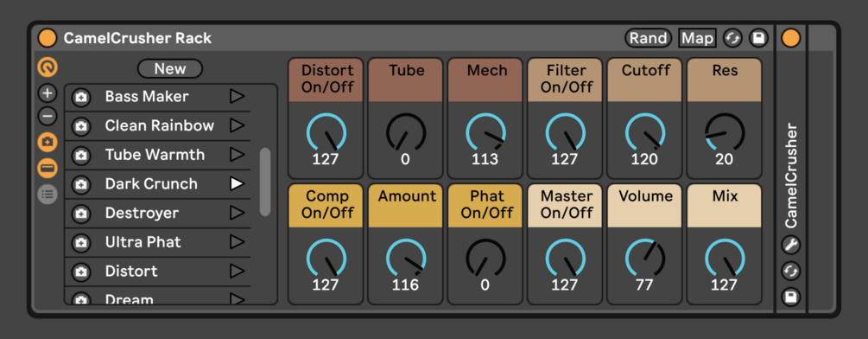The height and width of the screenshot is (339, 868).
Task: Toggle the Map mode button
Action: coord(697,38)
